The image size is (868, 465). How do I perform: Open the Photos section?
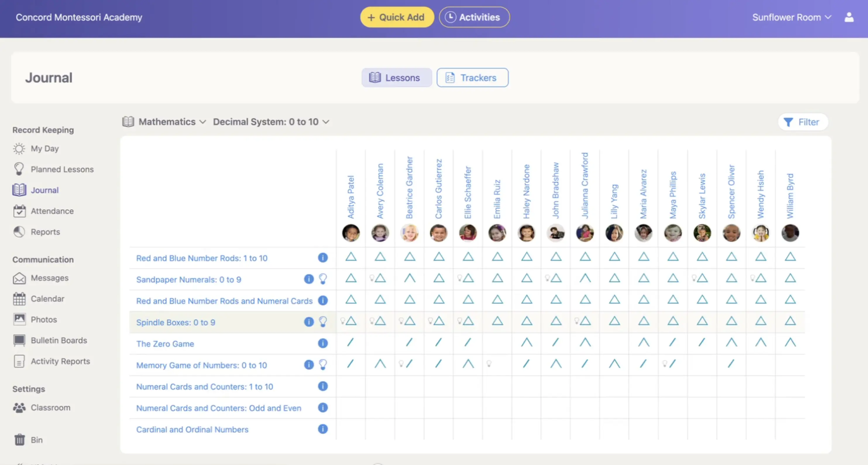click(44, 319)
